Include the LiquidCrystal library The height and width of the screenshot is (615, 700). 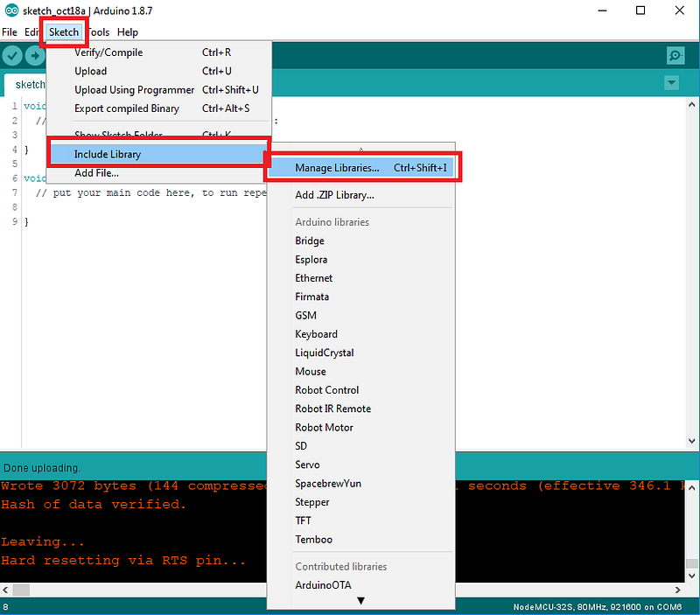(x=360, y=353)
